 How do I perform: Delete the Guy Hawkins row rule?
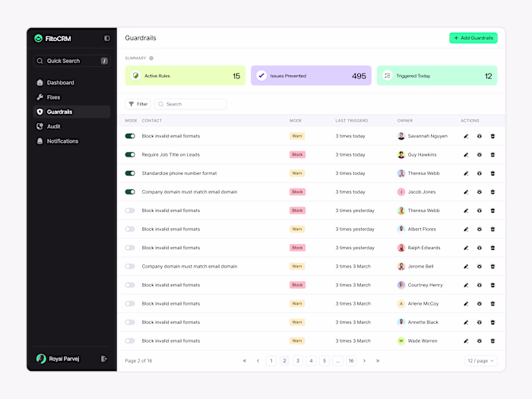pos(492,155)
